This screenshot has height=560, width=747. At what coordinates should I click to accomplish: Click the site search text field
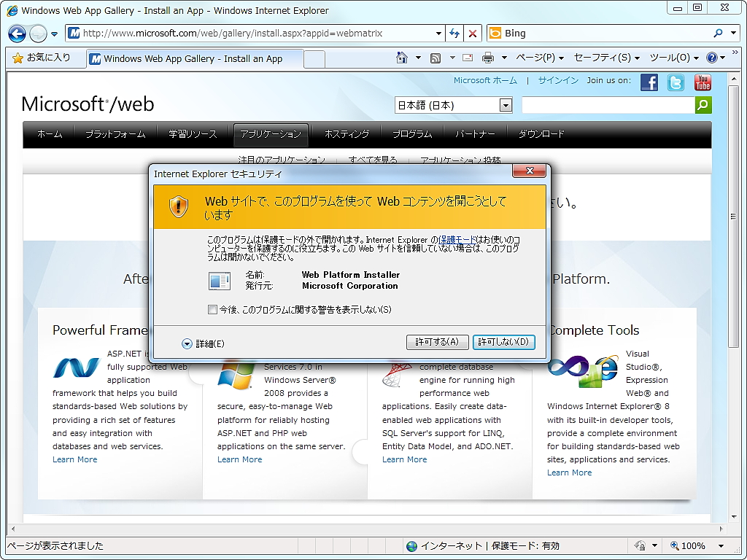(x=608, y=105)
